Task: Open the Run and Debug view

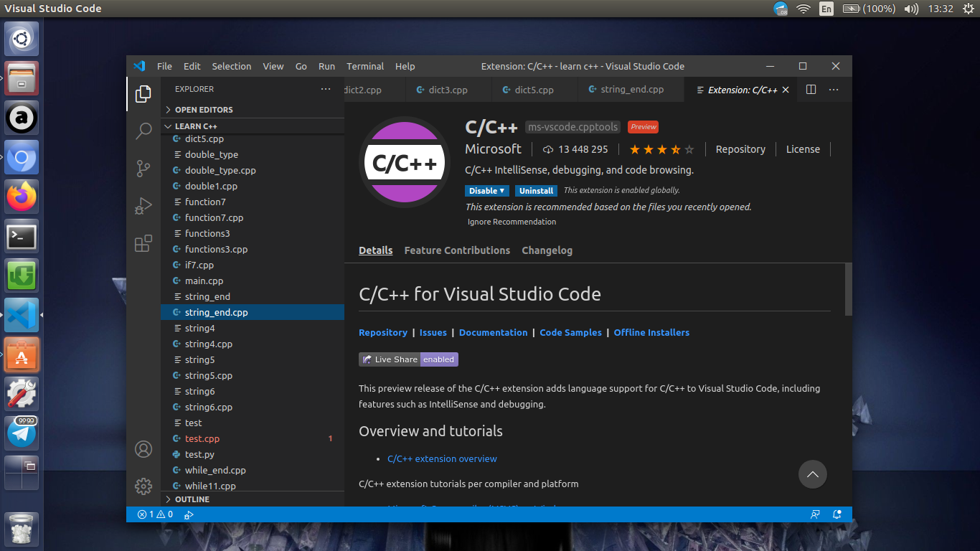Action: click(x=143, y=207)
